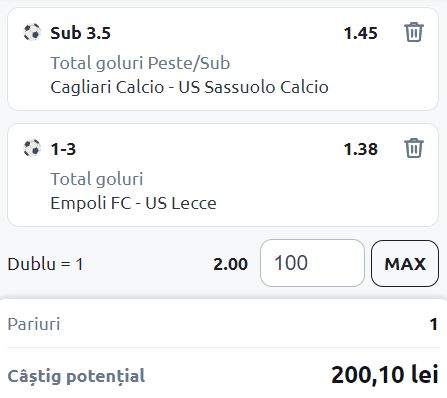
Task: Click the Total goluri Peste/Sub market label
Action: [x=140, y=63]
